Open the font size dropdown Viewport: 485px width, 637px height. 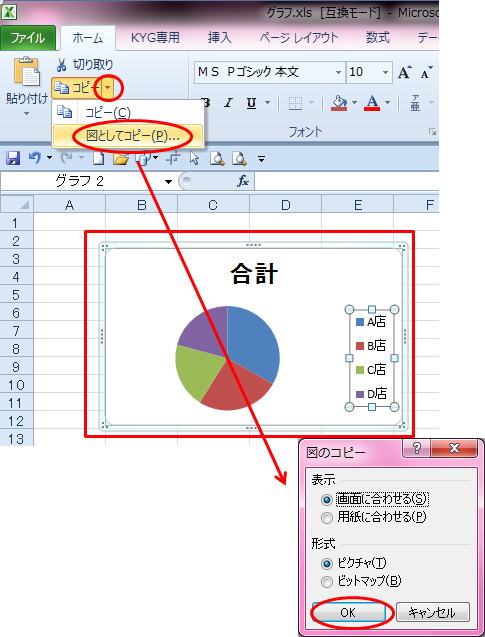tap(385, 73)
